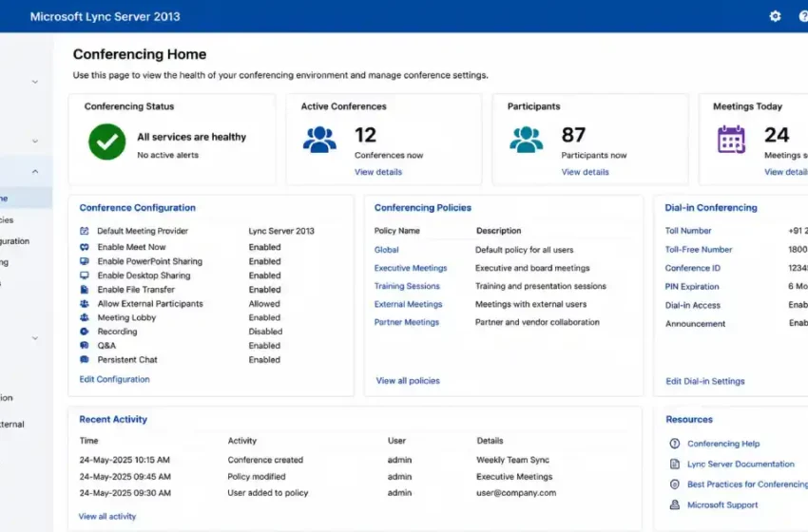808x532 pixels.
Task: Click the Active Conferences people icon
Action: point(319,140)
